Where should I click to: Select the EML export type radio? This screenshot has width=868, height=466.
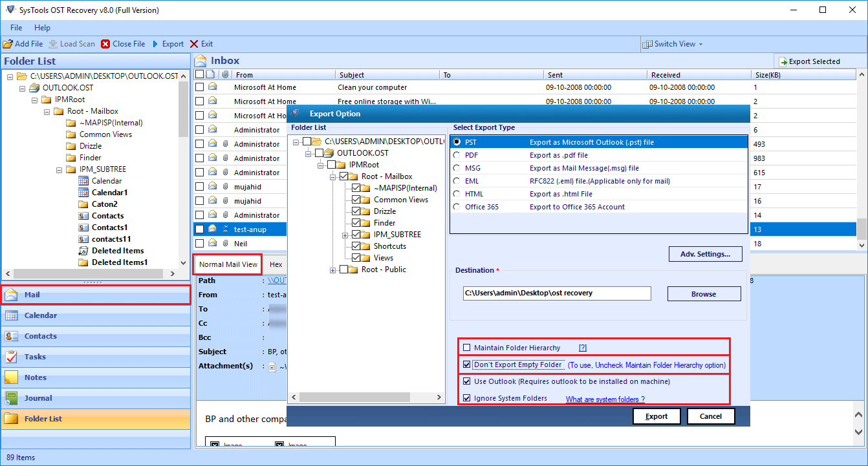[x=457, y=181]
